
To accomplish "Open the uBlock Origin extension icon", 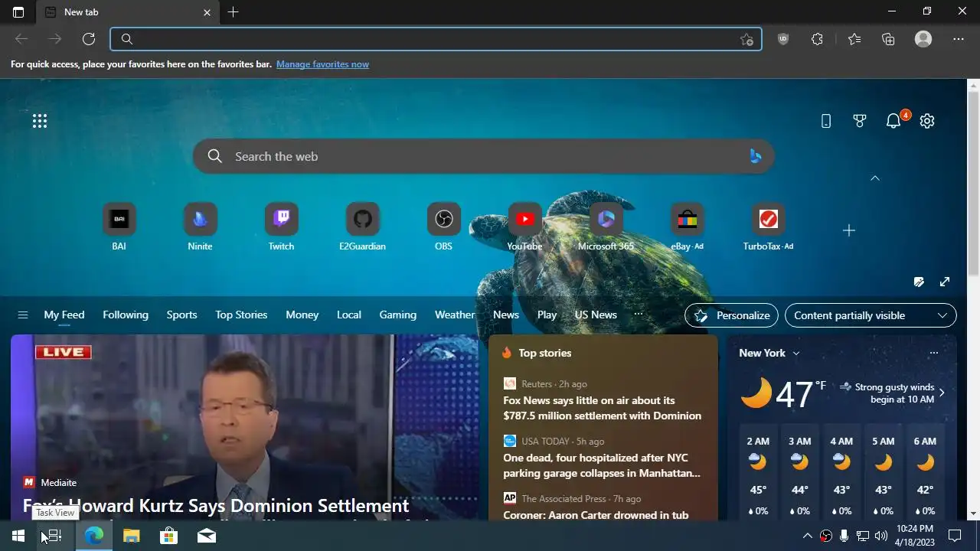I will [x=782, y=39].
